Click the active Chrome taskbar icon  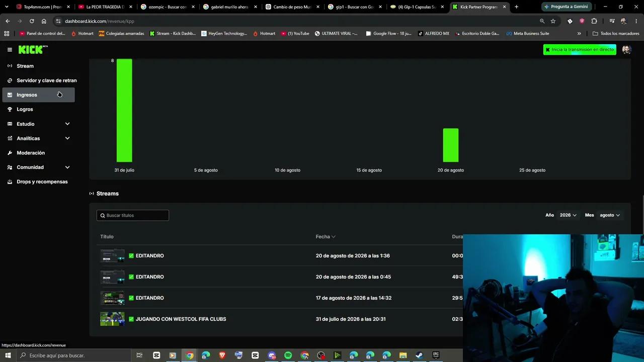pyautogui.click(x=190, y=355)
